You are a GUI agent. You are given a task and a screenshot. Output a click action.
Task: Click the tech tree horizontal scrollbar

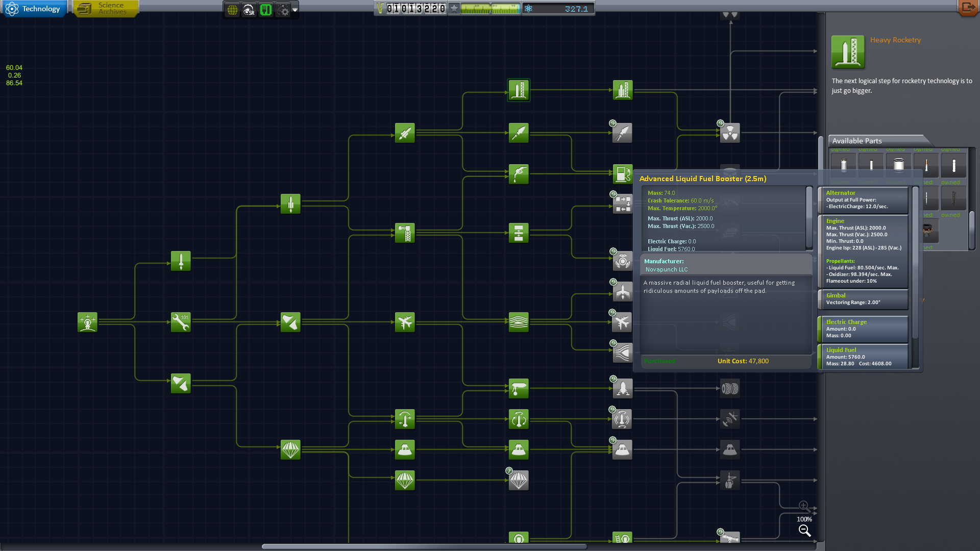(x=424, y=546)
